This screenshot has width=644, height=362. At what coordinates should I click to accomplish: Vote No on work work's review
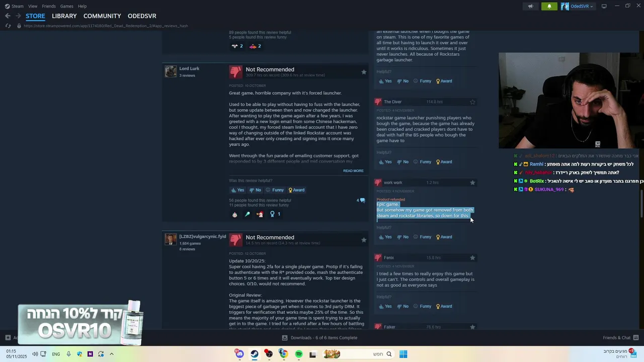click(403, 237)
